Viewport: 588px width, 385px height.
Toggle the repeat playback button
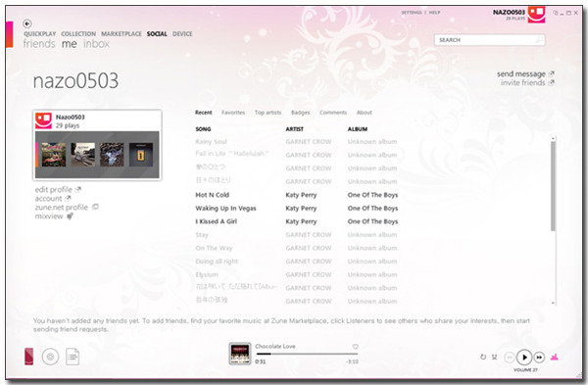pyautogui.click(x=483, y=357)
